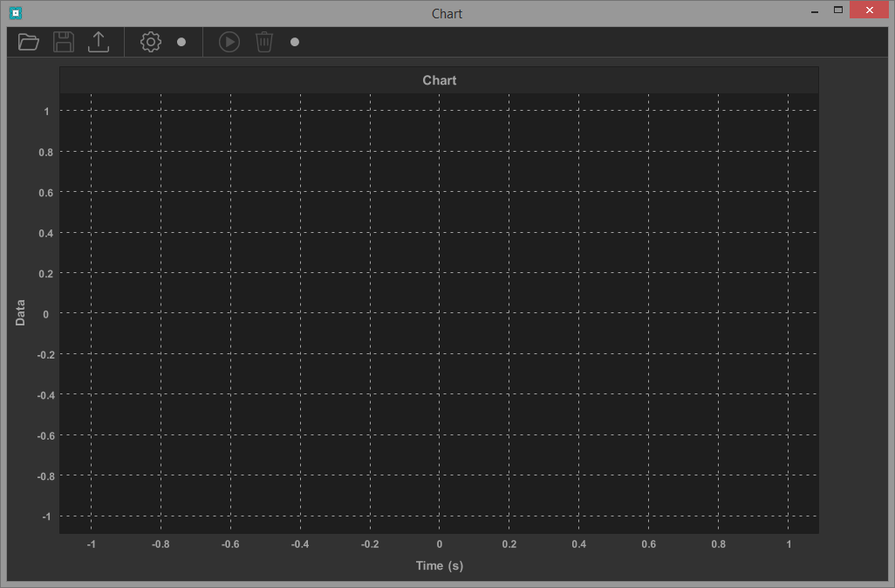The width and height of the screenshot is (895, 588).
Task: Click the y-axis tick label '0.2'
Action: pos(45,274)
